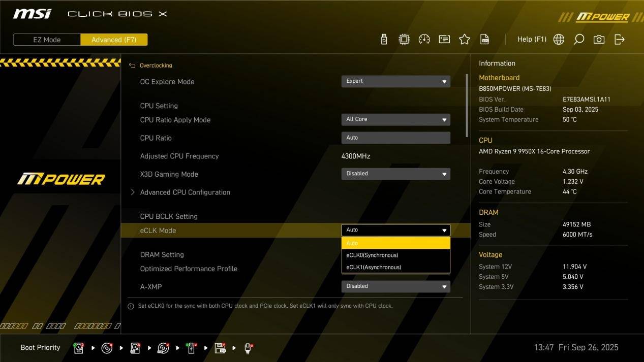644x362 pixels.
Task: Select the network boot device icon
Action: pos(248,348)
